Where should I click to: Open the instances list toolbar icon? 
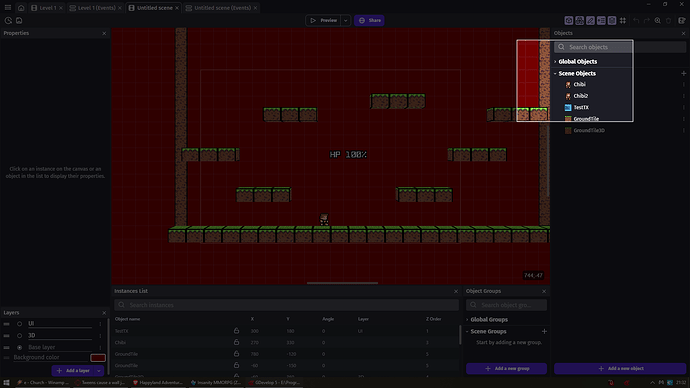click(601, 20)
